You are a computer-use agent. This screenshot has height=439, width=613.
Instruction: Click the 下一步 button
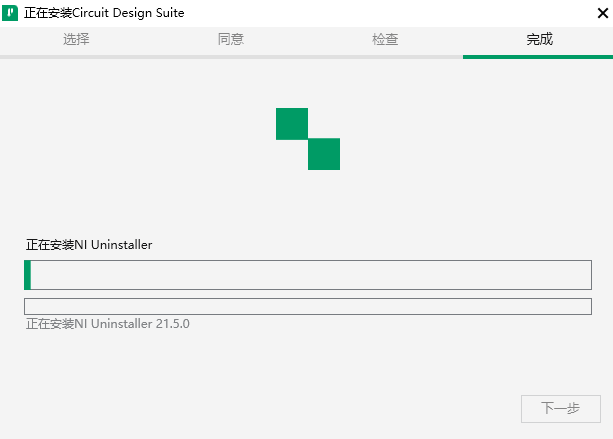coord(561,409)
